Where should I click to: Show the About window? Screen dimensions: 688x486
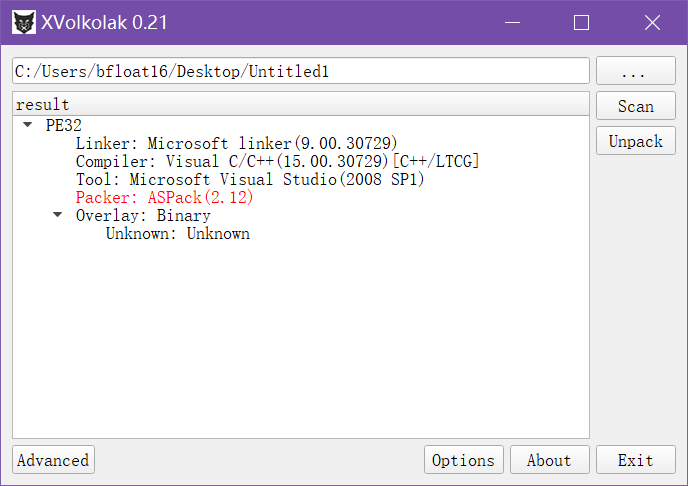(549, 460)
